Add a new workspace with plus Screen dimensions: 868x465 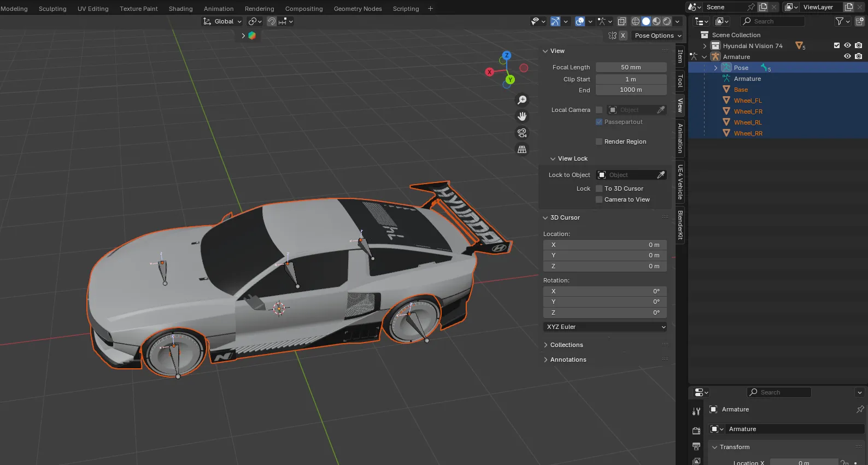tap(430, 8)
